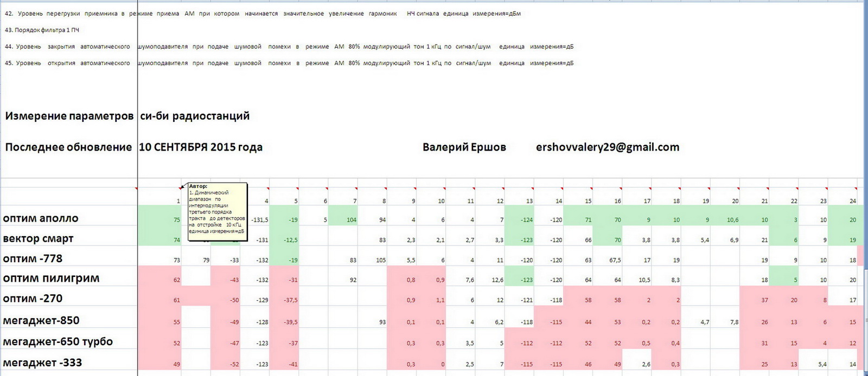Click the yellow "Автор:" comment note
The height and width of the screenshot is (376, 868).
[218, 212]
